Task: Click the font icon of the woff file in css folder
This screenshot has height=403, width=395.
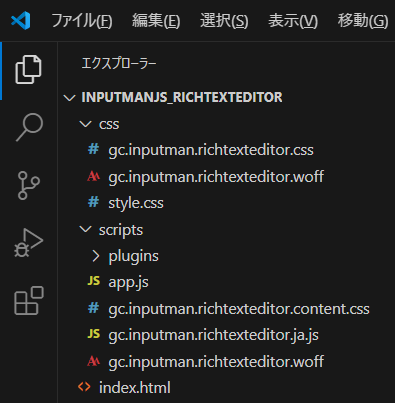Action: (x=93, y=176)
